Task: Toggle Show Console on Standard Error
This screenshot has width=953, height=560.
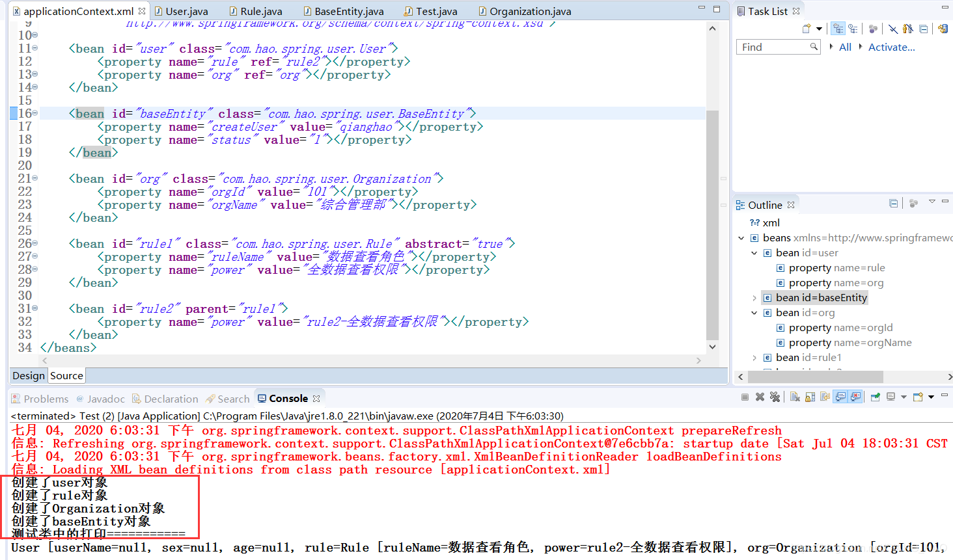Action: pos(855,397)
